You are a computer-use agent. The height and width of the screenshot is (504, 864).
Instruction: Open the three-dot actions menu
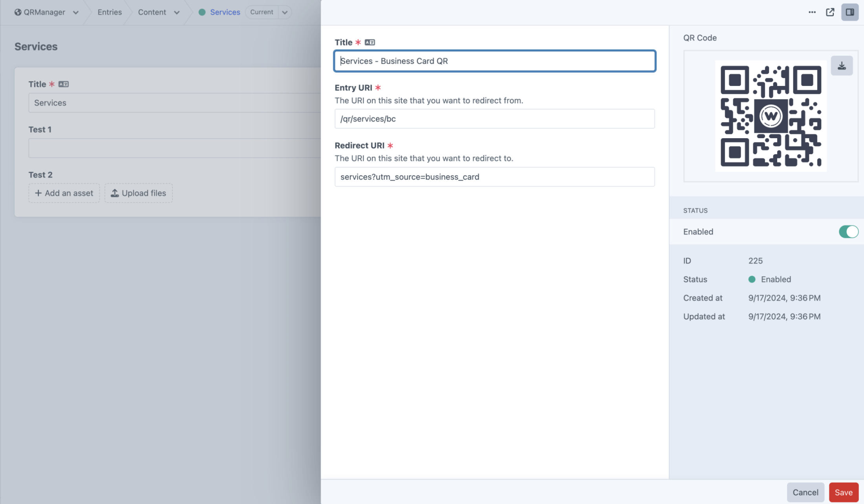point(812,12)
